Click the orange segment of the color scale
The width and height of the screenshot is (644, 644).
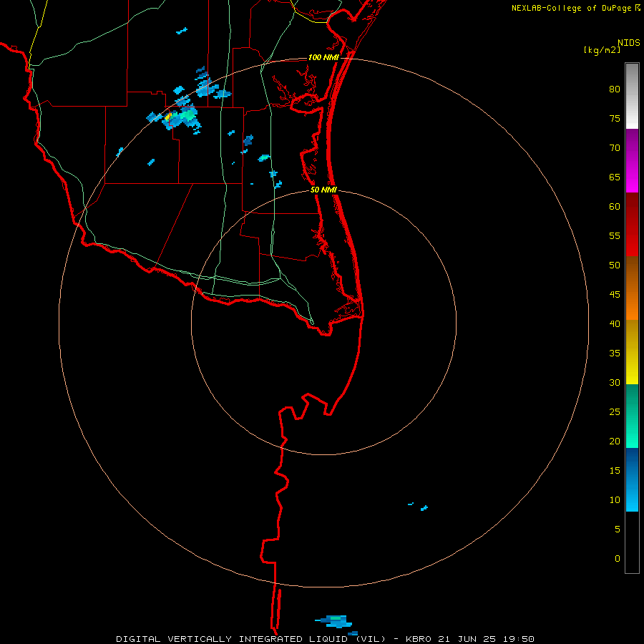click(632, 288)
